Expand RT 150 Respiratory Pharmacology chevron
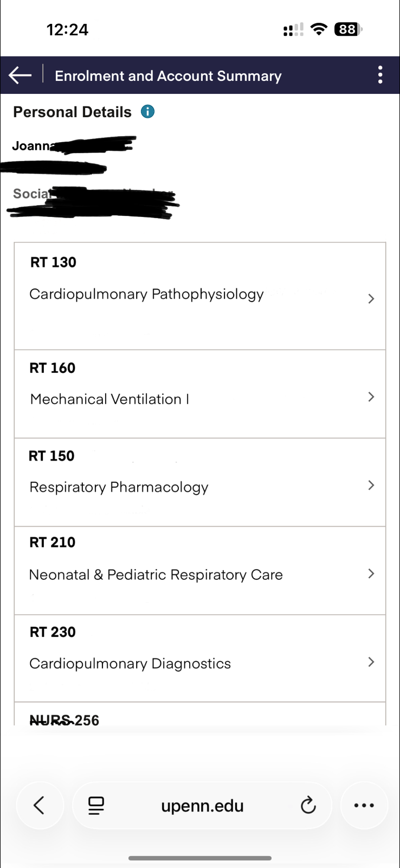 (x=371, y=485)
